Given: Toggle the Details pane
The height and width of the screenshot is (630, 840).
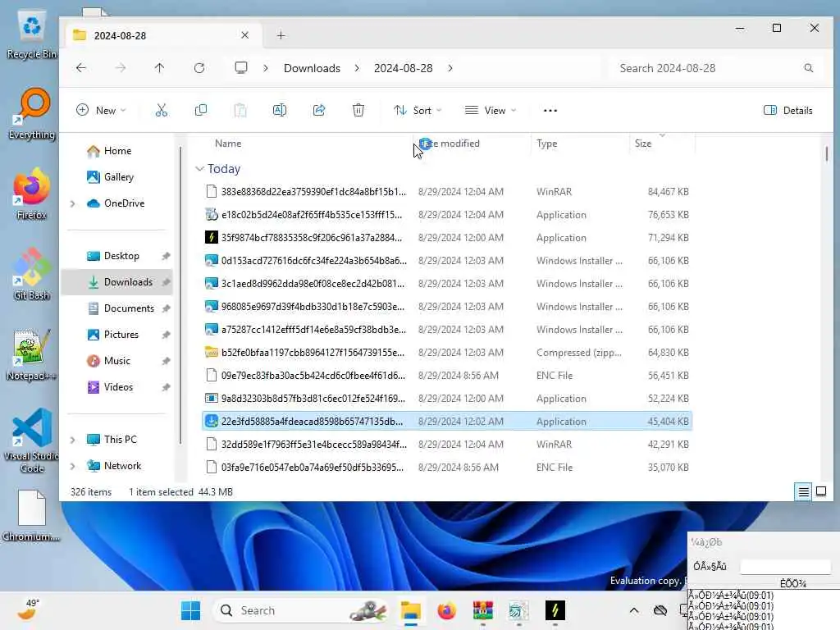Looking at the screenshot, I should click(788, 111).
